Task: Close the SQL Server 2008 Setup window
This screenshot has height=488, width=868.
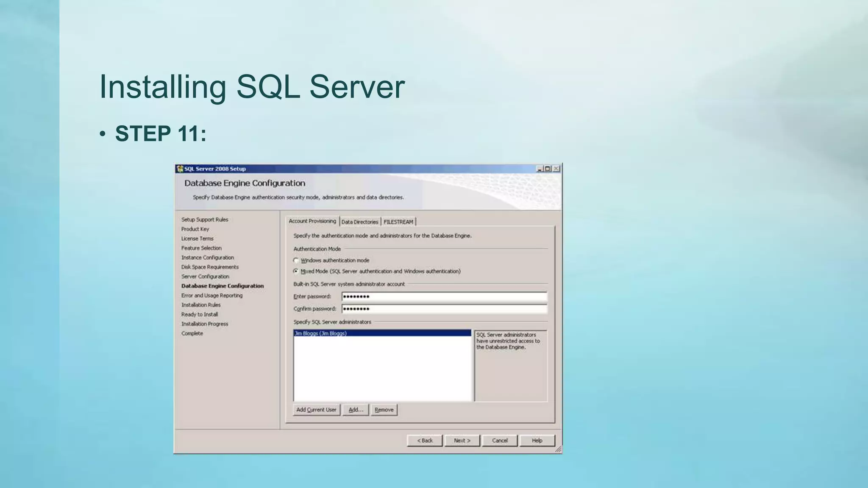Action: (556, 169)
